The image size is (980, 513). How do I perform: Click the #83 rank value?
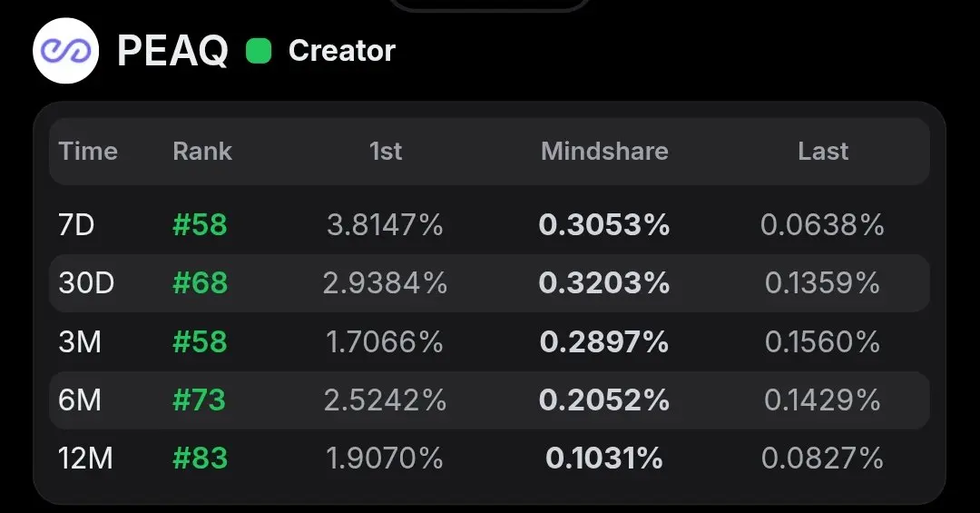pyautogui.click(x=200, y=458)
